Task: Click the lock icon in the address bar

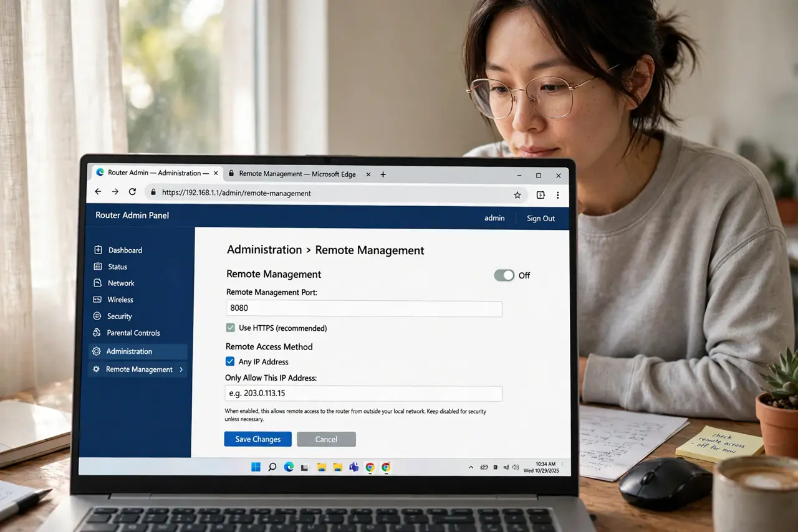Action: pyautogui.click(x=153, y=193)
